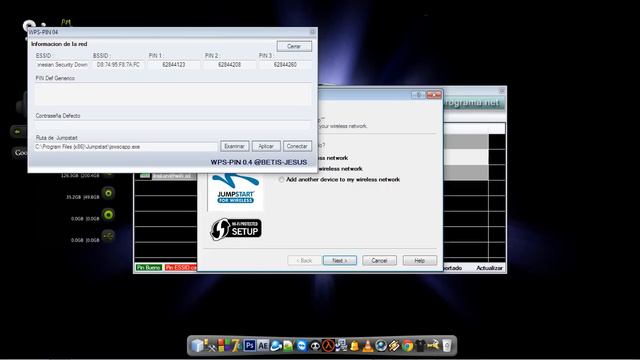The image size is (640, 360).
Task: Click the Jumpstart for Wireless logo
Action: coord(236,192)
